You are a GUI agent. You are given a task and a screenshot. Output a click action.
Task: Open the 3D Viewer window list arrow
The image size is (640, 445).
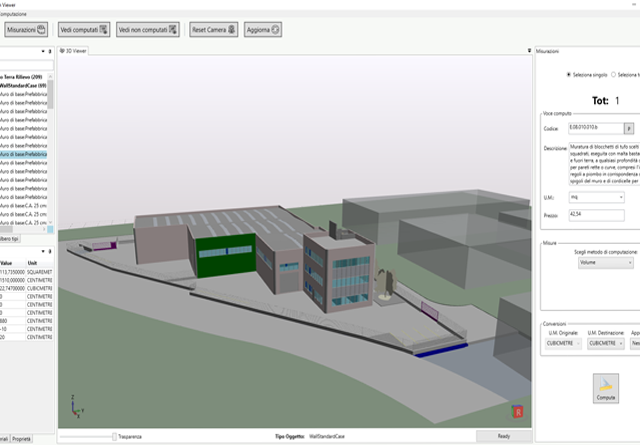pos(529,51)
